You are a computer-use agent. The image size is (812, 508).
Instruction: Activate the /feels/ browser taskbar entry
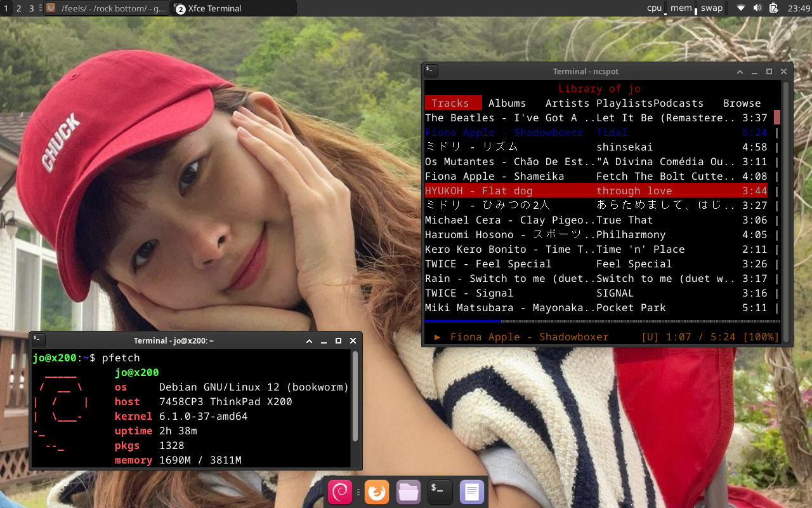[106, 8]
